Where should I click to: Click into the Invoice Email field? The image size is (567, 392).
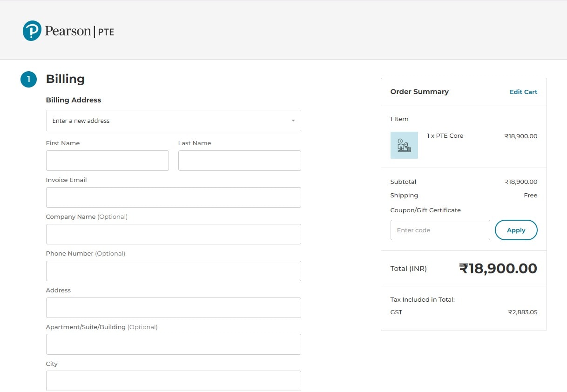coord(173,197)
